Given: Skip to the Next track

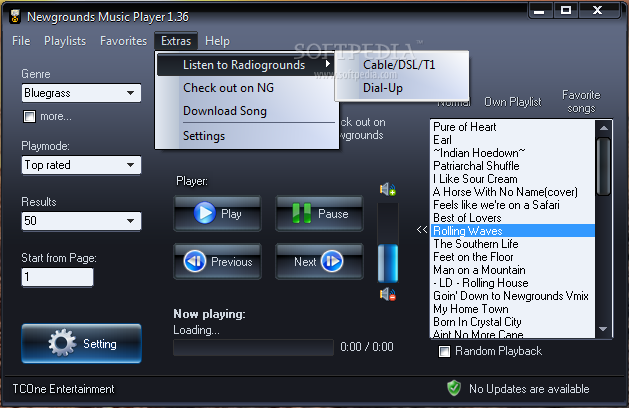Looking at the screenshot, I should 319,262.
